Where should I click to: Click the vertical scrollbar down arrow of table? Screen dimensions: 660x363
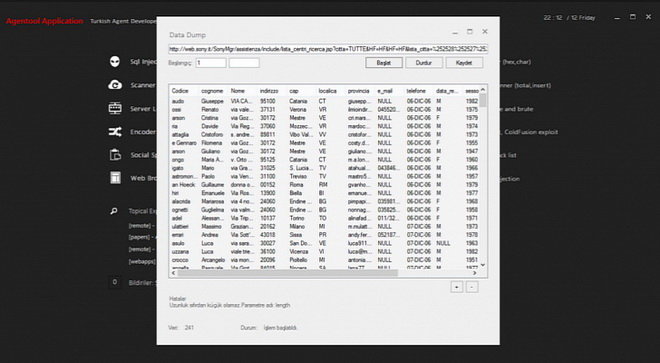pyautogui.click(x=483, y=265)
